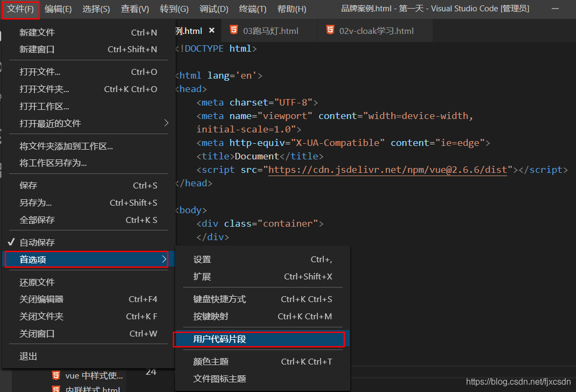Click the <body> tag line
The height and width of the screenshot is (392, 576).
(191, 211)
